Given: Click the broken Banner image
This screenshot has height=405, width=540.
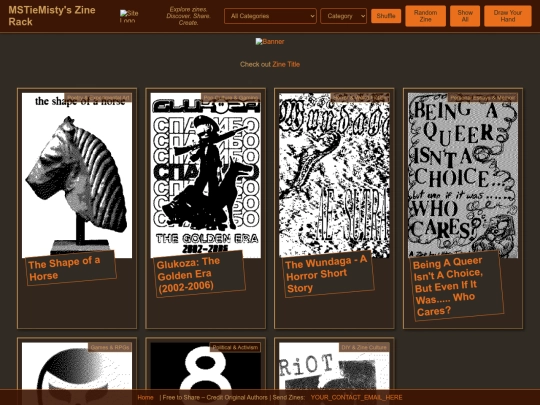Looking at the screenshot, I should (270, 42).
